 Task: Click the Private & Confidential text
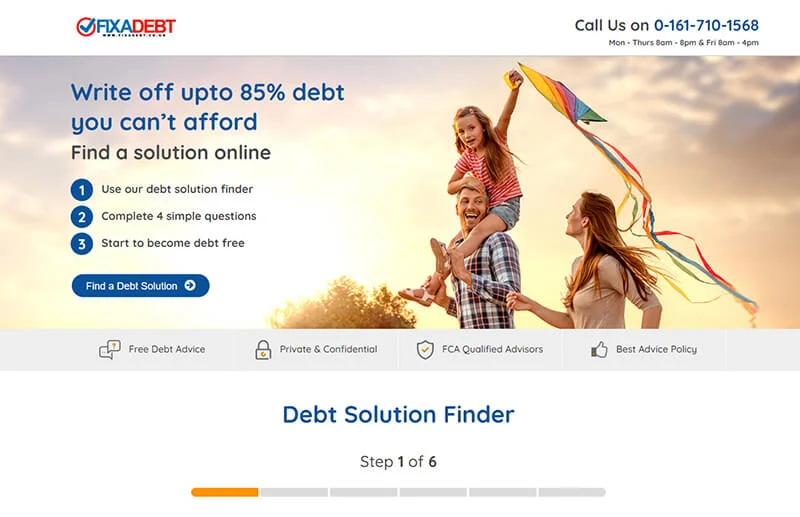(329, 349)
